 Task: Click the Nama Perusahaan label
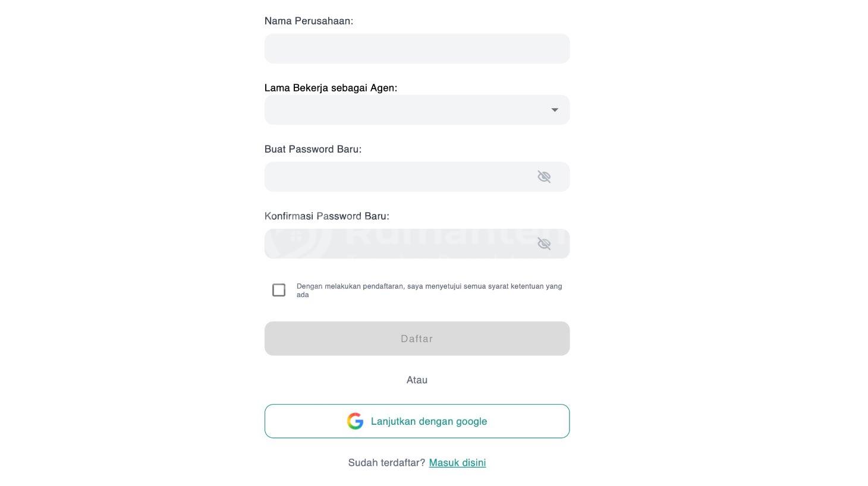coord(309,21)
